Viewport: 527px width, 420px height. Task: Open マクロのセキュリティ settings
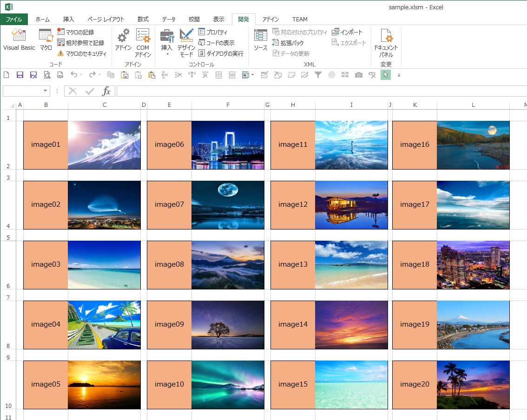click(x=82, y=53)
